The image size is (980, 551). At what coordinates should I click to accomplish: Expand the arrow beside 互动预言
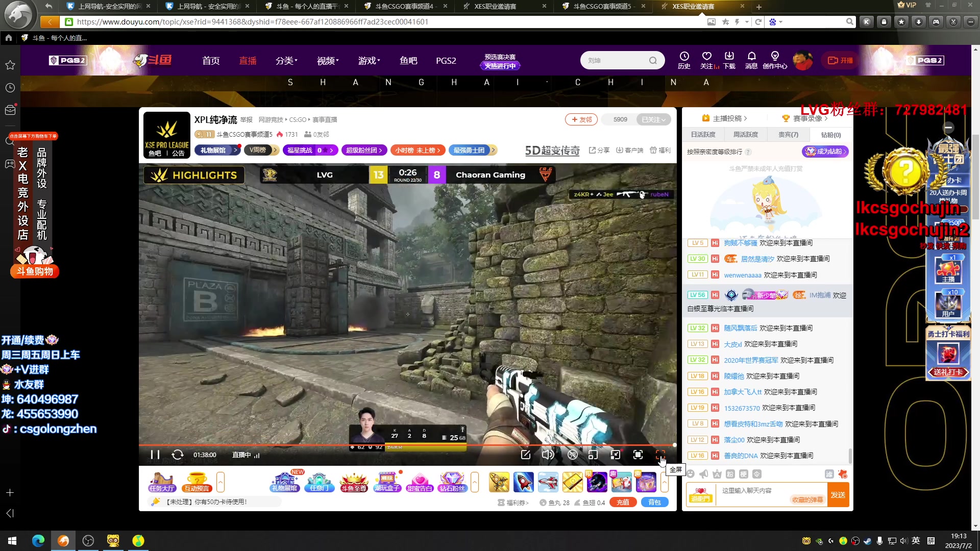(x=220, y=482)
